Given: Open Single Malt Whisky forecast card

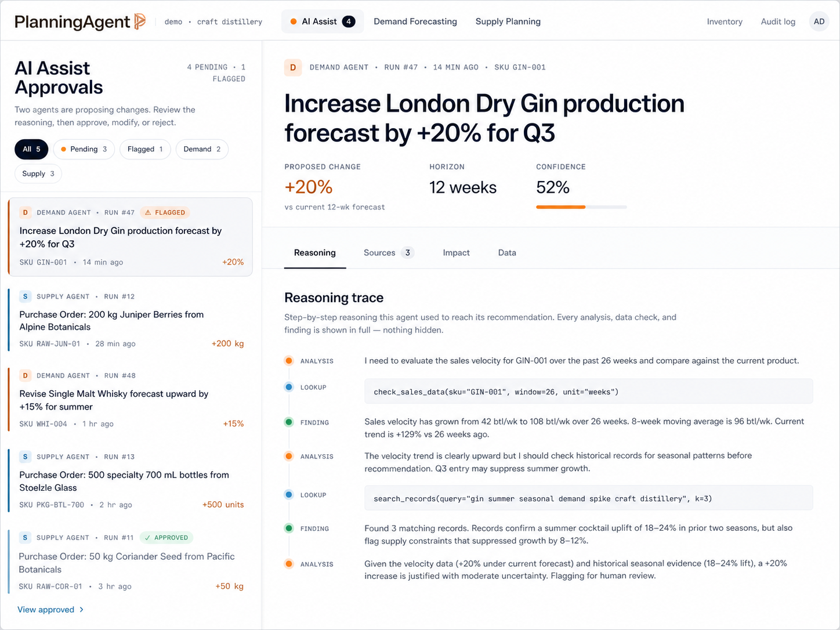Looking at the screenshot, I should (131, 399).
